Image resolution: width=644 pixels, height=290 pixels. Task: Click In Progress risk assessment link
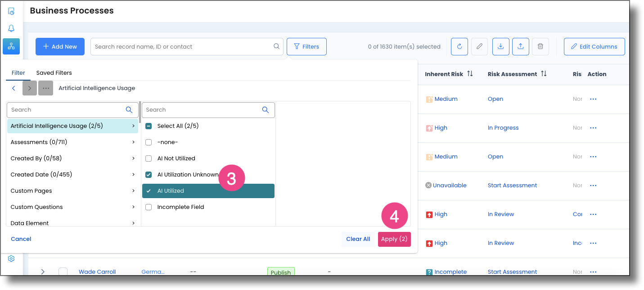tap(503, 128)
